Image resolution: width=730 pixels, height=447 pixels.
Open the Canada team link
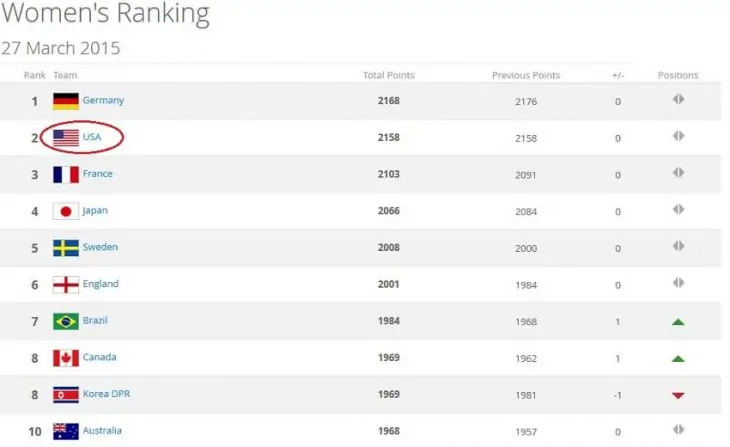click(100, 358)
